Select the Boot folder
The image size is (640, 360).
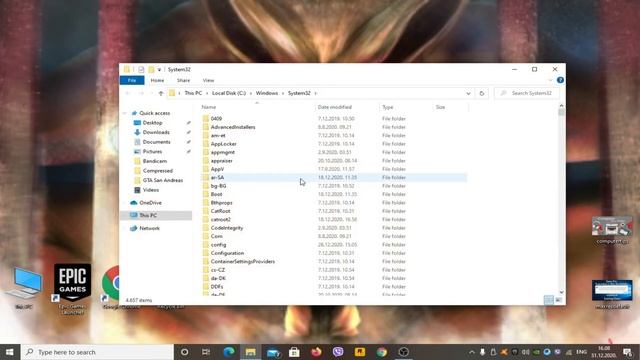(216, 194)
